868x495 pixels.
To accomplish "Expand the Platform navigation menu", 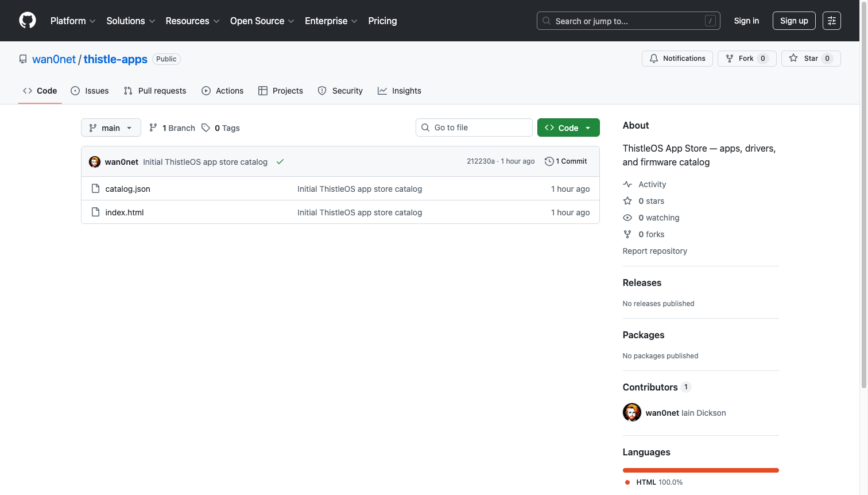I will tap(73, 21).
